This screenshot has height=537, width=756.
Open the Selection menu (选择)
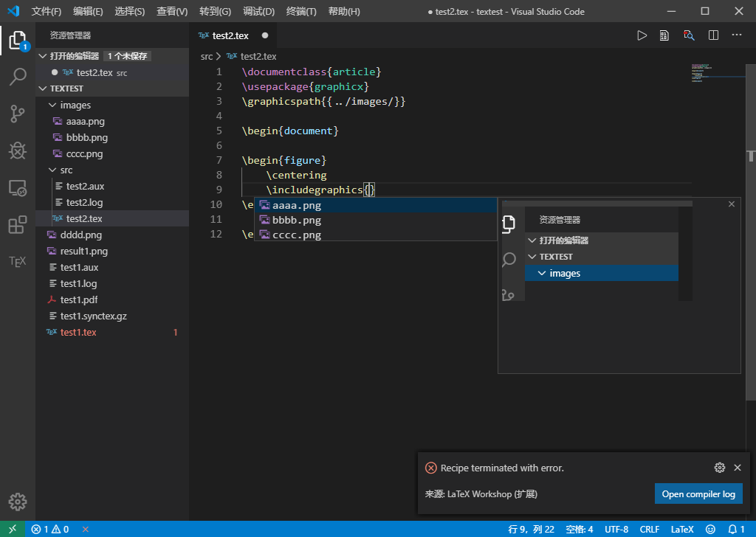click(130, 11)
